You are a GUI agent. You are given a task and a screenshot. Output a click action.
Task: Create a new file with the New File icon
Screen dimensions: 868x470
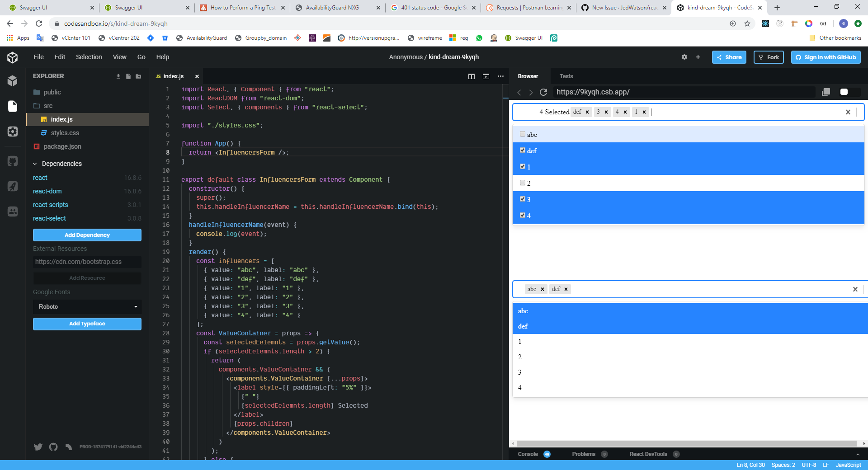(x=128, y=76)
